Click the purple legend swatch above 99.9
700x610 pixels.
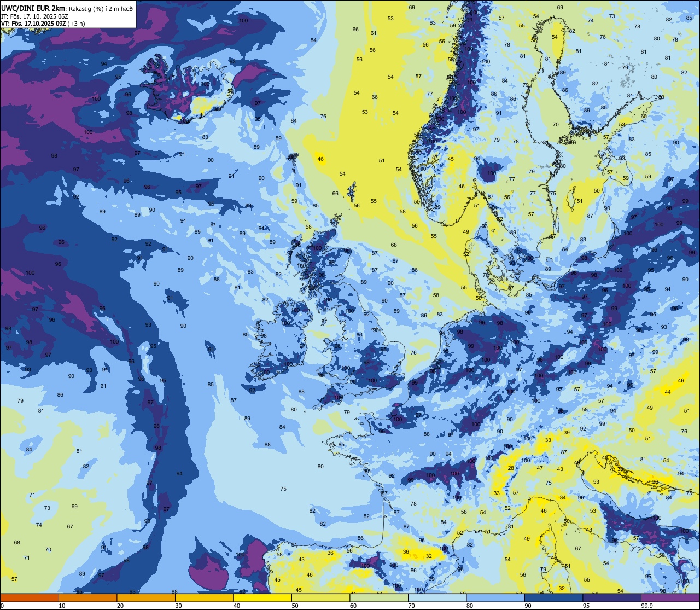click(x=670, y=597)
